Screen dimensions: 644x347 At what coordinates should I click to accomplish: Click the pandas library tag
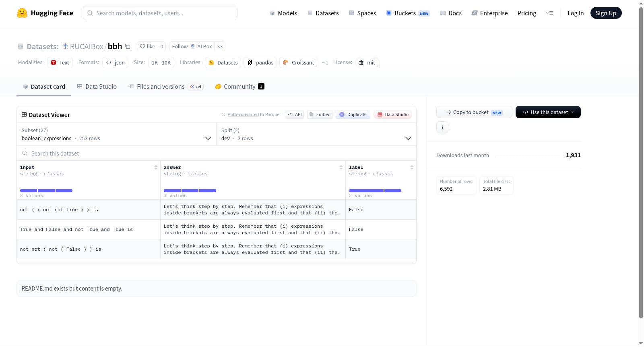260,62
